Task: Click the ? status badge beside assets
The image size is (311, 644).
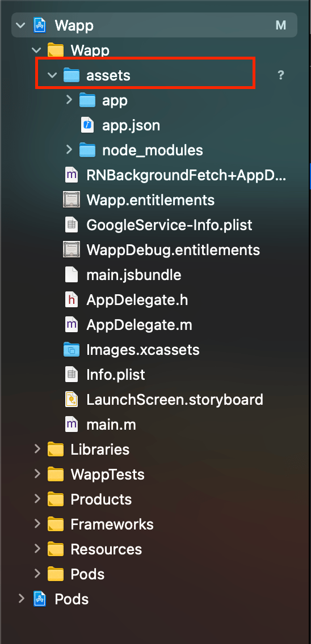Action: (281, 75)
